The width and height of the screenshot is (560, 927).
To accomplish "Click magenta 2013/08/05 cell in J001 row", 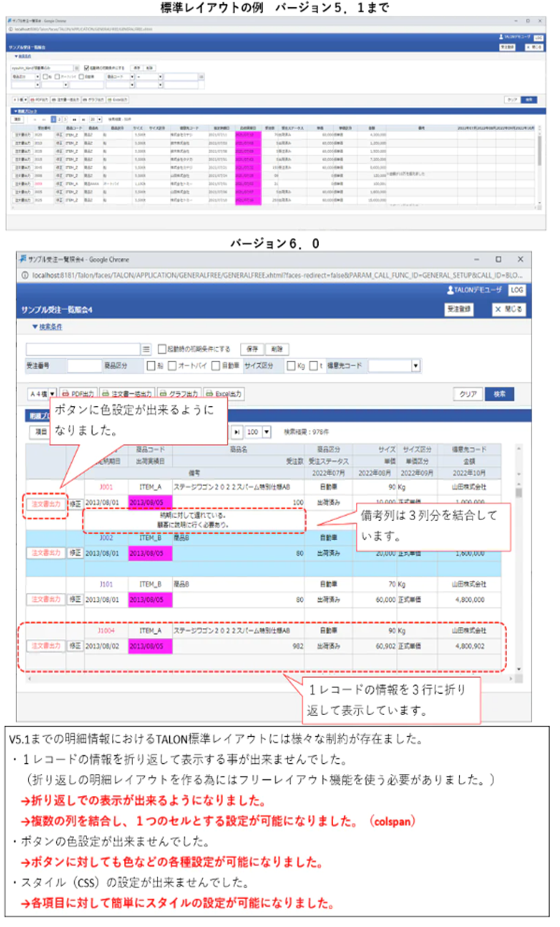I will (x=150, y=502).
